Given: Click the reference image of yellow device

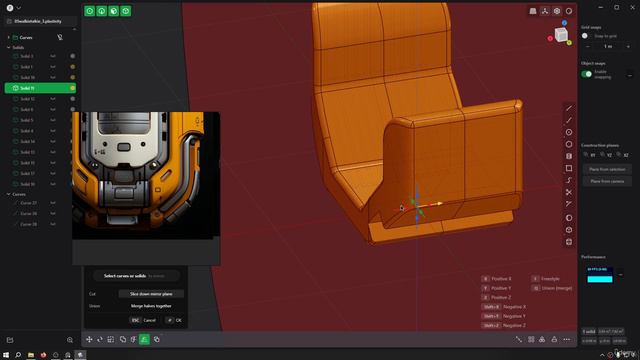Looking at the screenshot, I should tap(146, 176).
